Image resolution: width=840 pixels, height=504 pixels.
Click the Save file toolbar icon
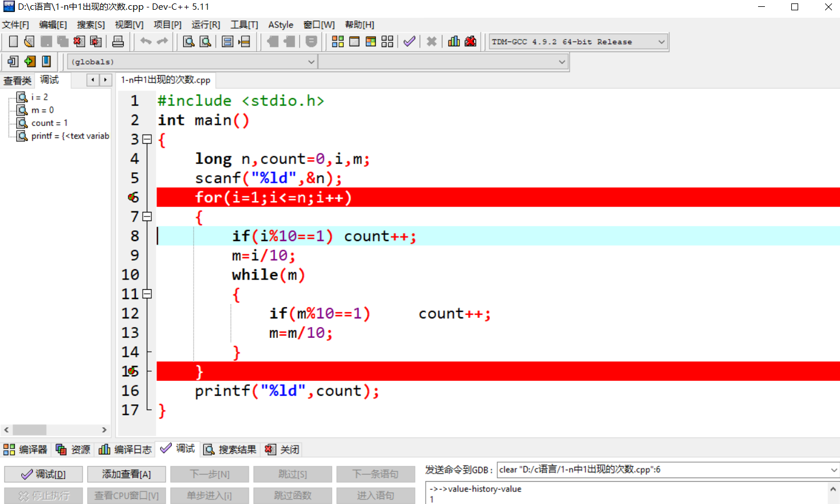tap(46, 41)
